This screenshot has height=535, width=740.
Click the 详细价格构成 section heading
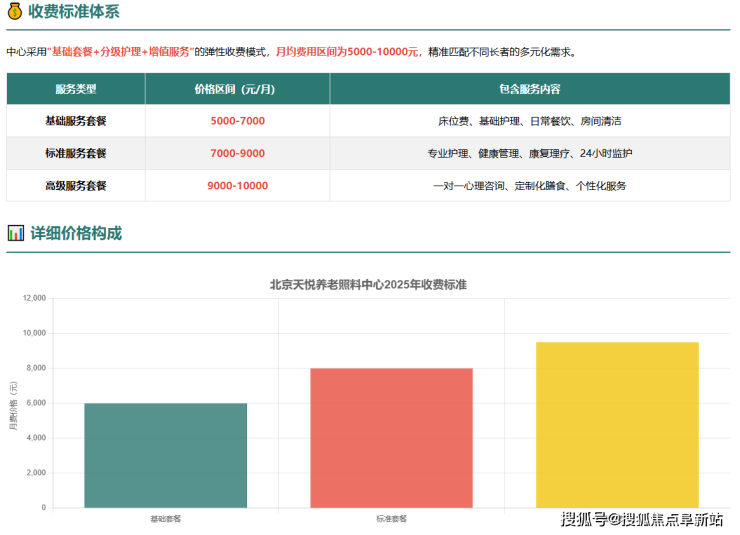pos(76,233)
